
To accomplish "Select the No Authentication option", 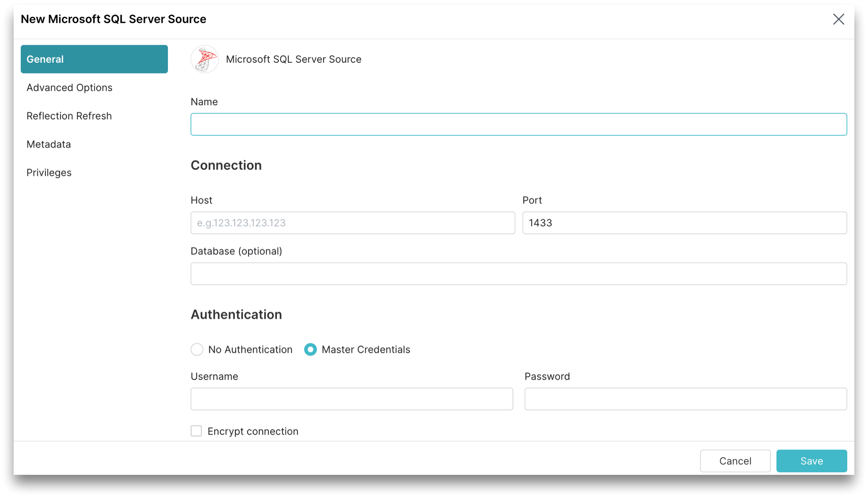I will pyautogui.click(x=197, y=349).
